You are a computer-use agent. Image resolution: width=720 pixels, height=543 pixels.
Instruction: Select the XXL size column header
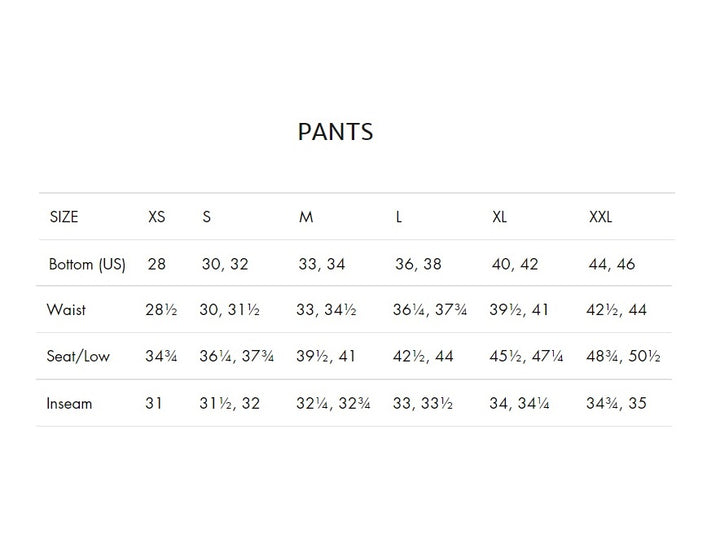[x=600, y=217]
